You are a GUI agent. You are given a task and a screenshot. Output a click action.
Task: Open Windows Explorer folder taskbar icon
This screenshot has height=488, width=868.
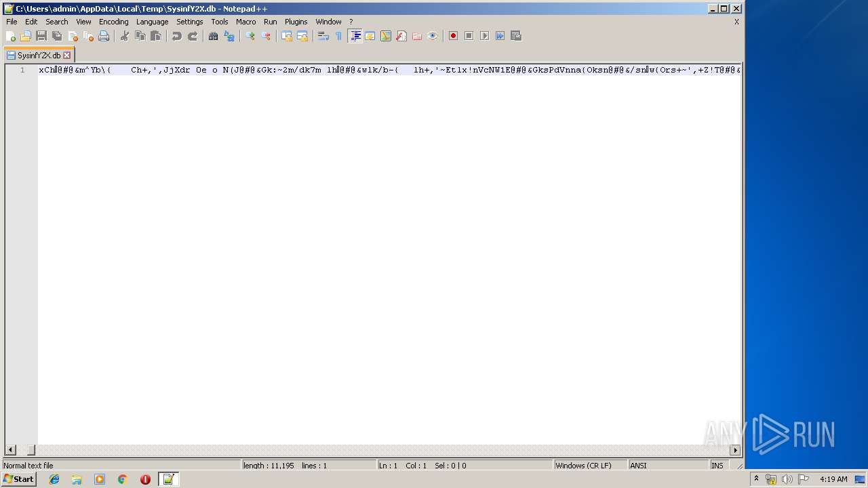pyautogui.click(x=77, y=479)
